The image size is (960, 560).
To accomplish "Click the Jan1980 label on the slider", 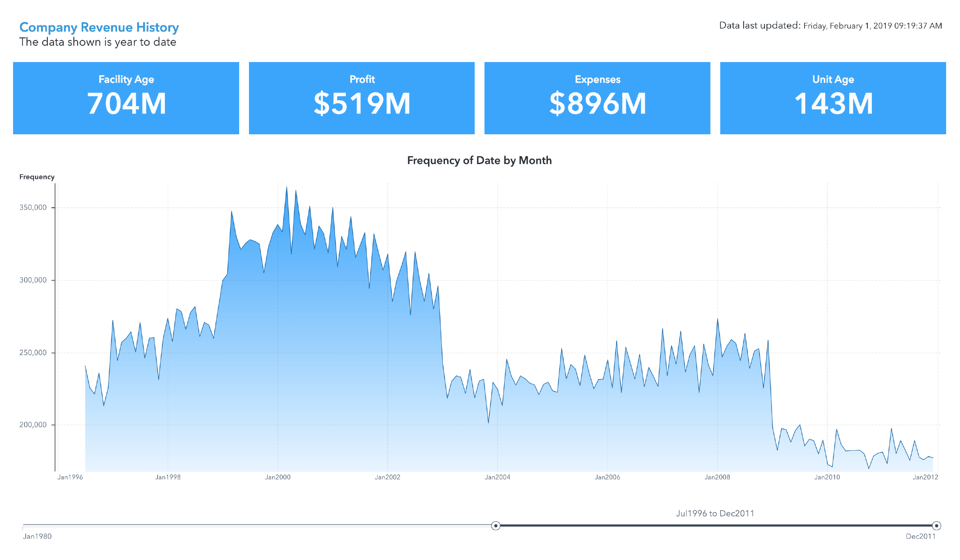I will pos(38,537).
